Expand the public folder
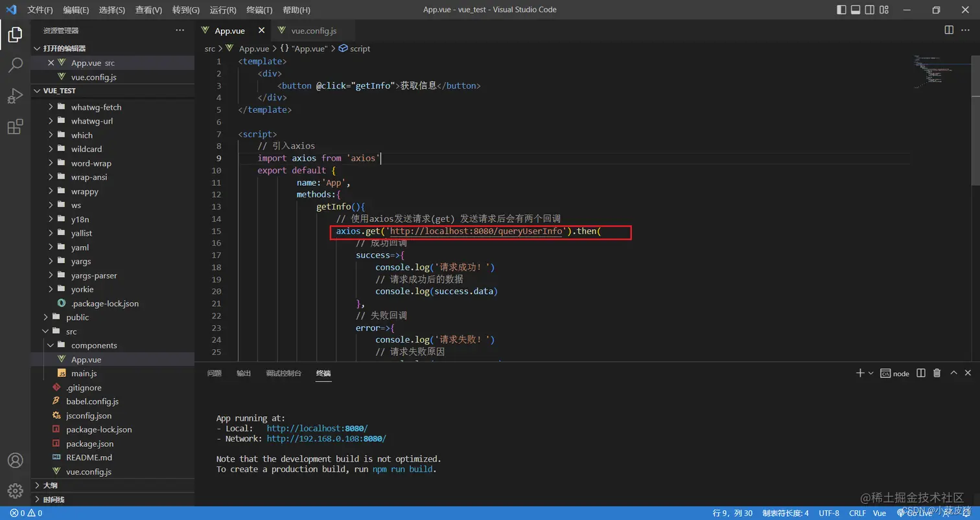980x520 pixels. coord(113,317)
